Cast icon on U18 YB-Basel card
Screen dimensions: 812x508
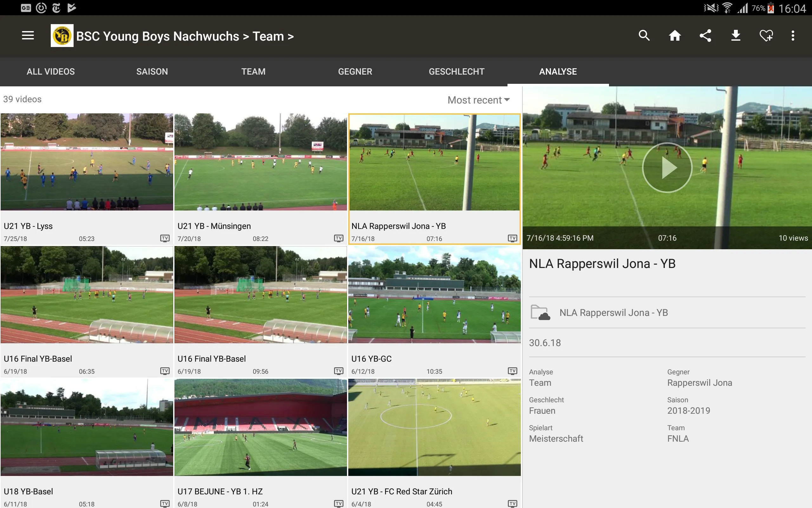coord(165,504)
